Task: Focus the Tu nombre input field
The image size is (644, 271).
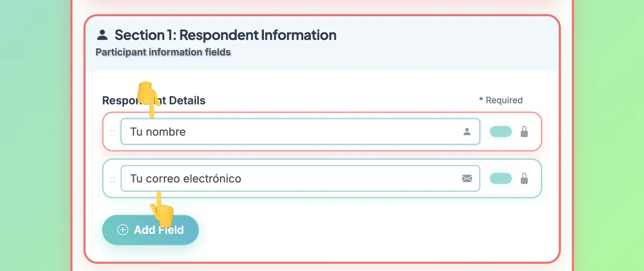Action: pyautogui.click(x=300, y=131)
